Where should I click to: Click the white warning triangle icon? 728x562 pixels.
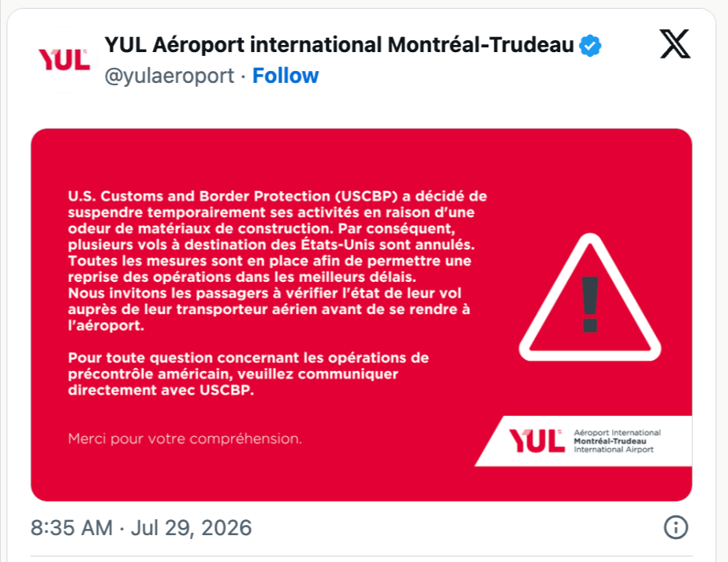pyautogui.click(x=590, y=298)
